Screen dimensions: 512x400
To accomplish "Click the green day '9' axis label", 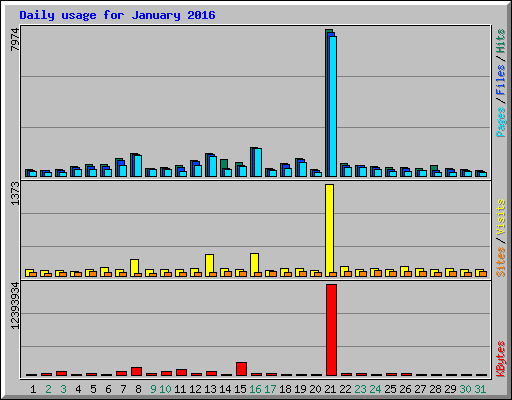I will 153,389.
